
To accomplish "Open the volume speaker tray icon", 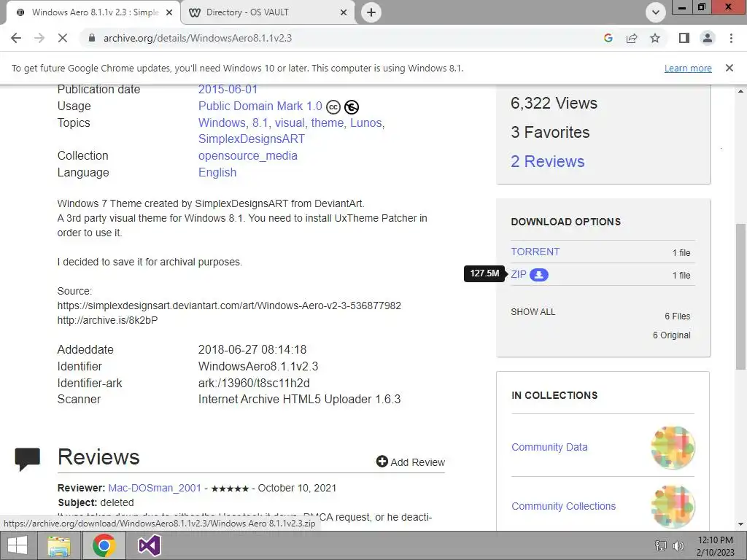I will coord(678,546).
